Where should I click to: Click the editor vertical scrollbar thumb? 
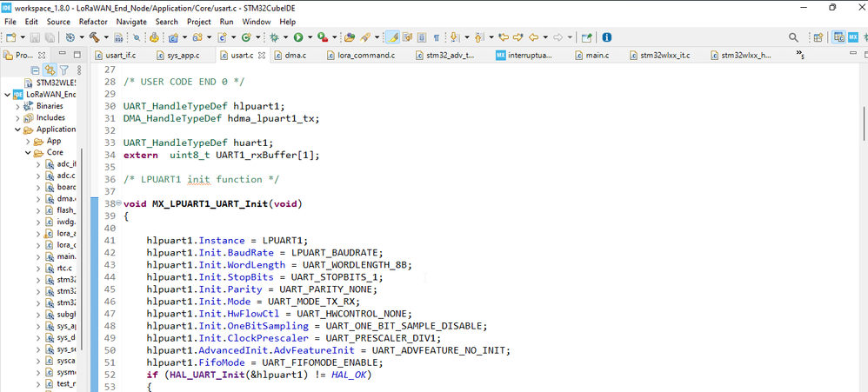tap(864, 122)
